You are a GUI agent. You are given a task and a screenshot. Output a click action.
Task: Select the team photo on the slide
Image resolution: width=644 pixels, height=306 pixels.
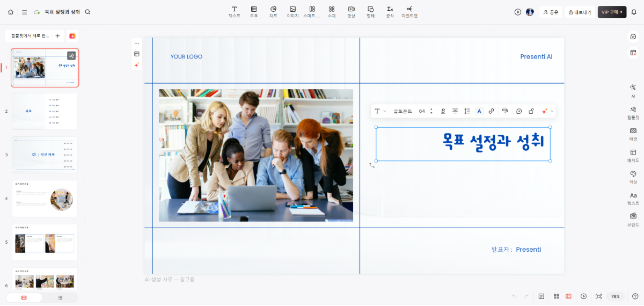(256, 155)
